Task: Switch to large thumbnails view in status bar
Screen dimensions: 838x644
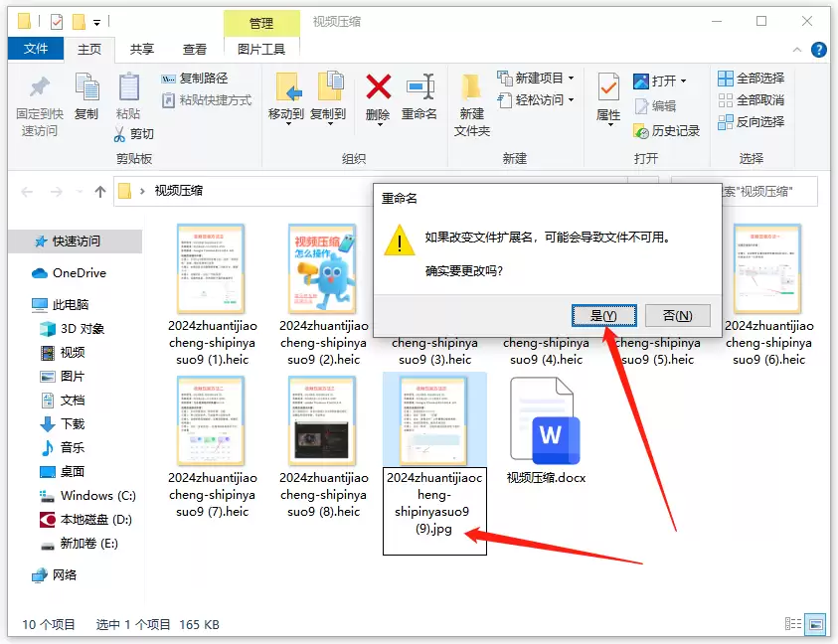Action: (x=816, y=624)
